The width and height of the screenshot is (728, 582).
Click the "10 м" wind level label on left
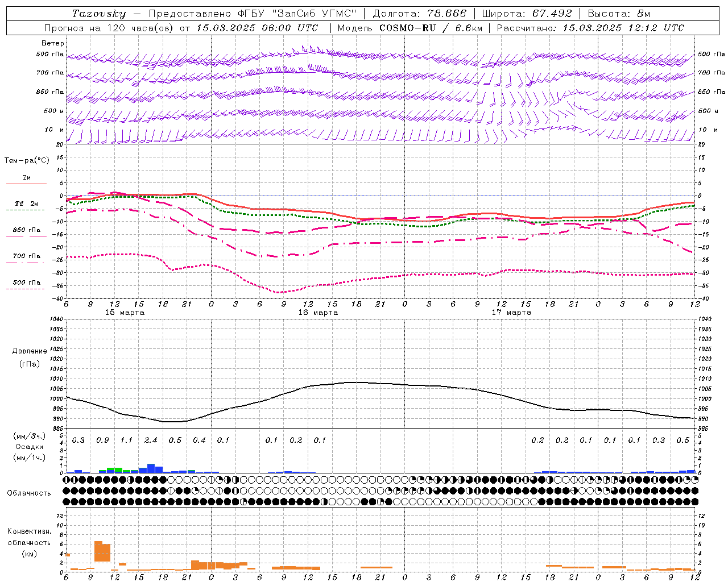[x=55, y=130]
